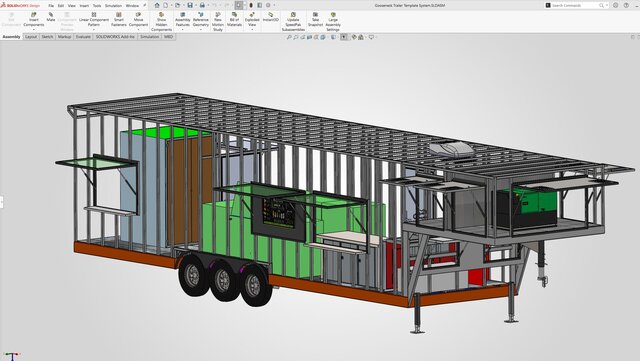640x361 pixels.
Task: Open View Settings monitor icon
Action: (371, 37)
